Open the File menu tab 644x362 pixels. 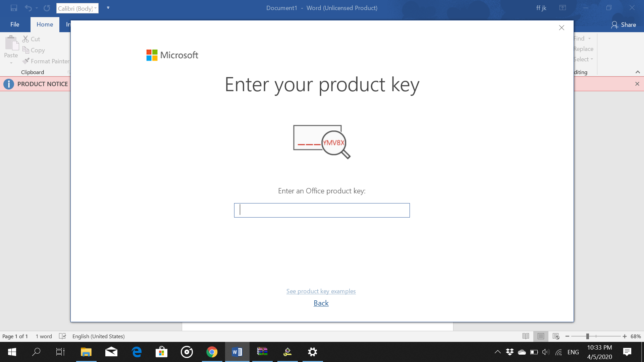coord(15,24)
